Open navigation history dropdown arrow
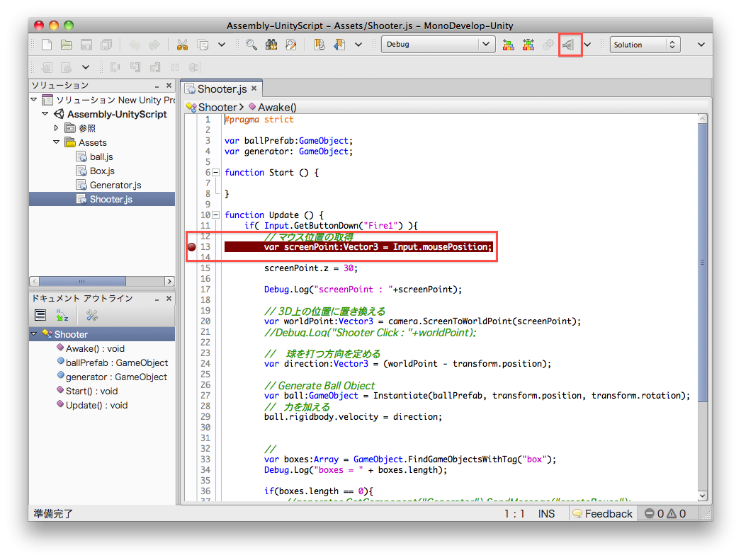The height and width of the screenshot is (560, 741). tap(86, 67)
